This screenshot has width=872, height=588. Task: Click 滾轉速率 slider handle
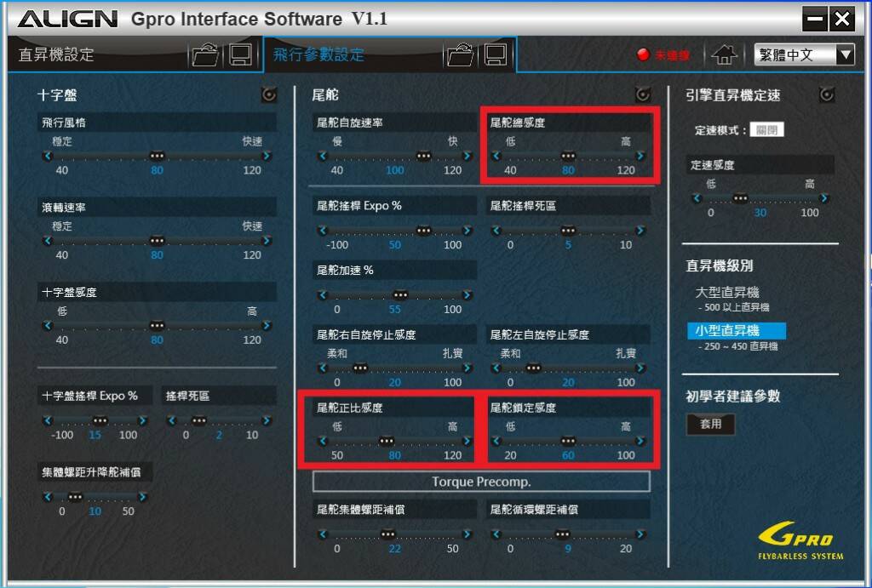click(x=158, y=241)
